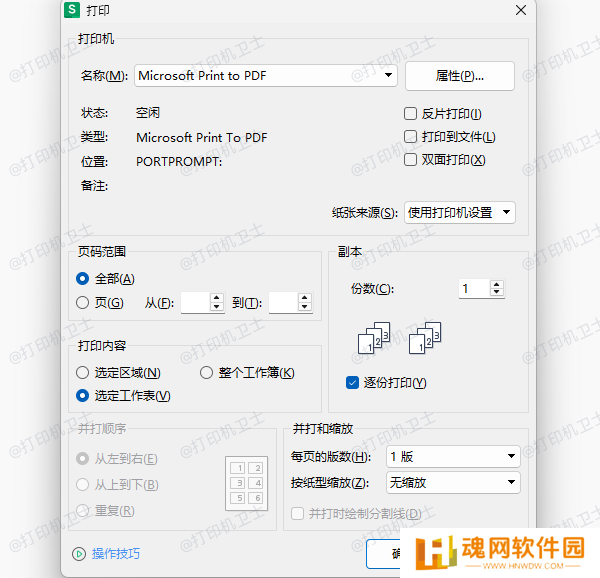
Task: Click the WPS spreadsheet logo in title bar
Action: tap(72, 10)
